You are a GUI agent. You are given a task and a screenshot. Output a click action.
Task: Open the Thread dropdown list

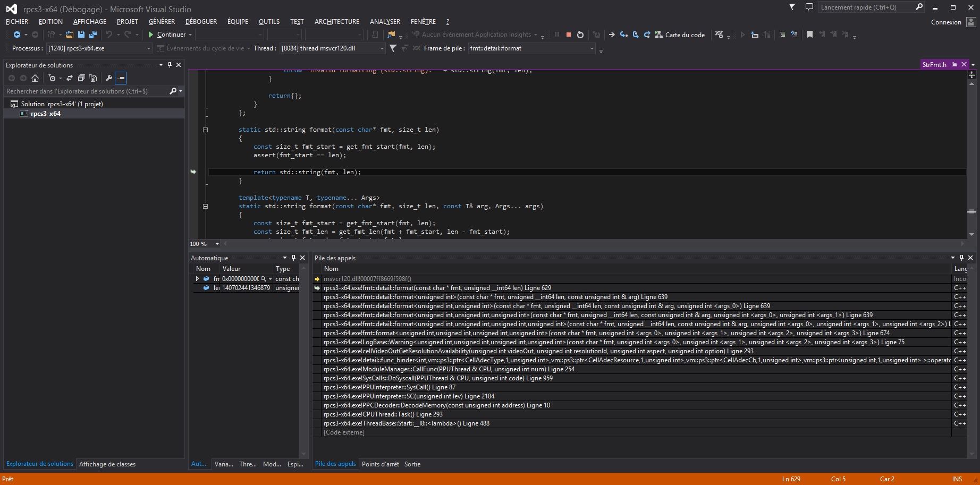pyautogui.click(x=382, y=48)
